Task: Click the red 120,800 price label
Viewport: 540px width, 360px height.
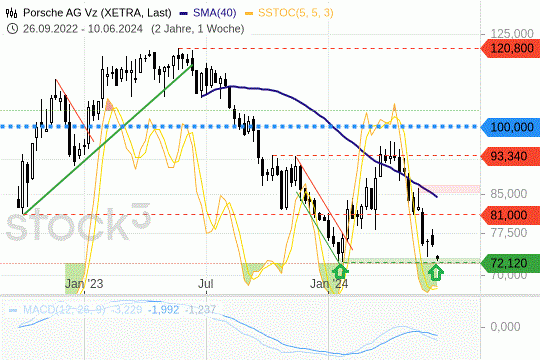Action: (x=510, y=48)
